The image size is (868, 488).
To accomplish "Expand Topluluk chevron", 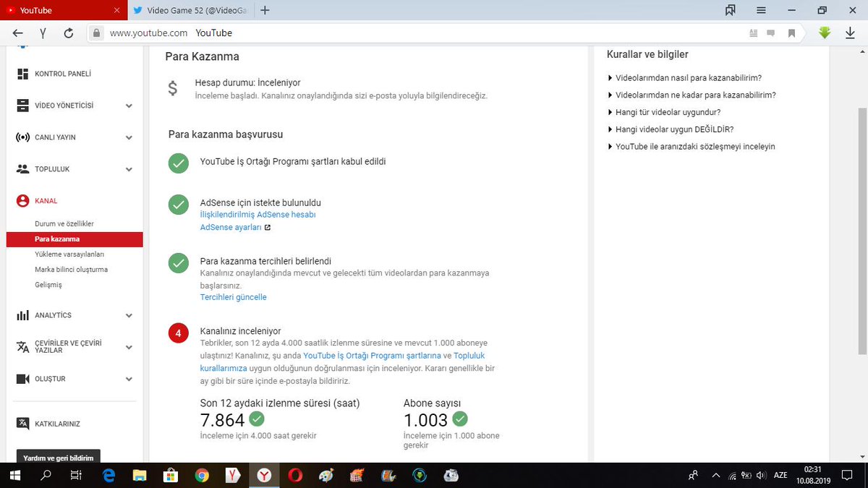I will (x=129, y=169).
